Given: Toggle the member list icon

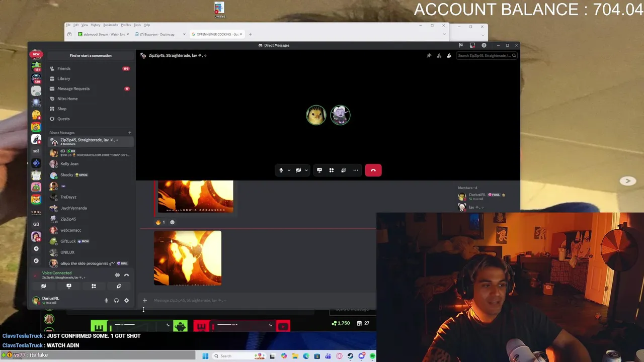Looking at the screenshot, I should point(449,55).
